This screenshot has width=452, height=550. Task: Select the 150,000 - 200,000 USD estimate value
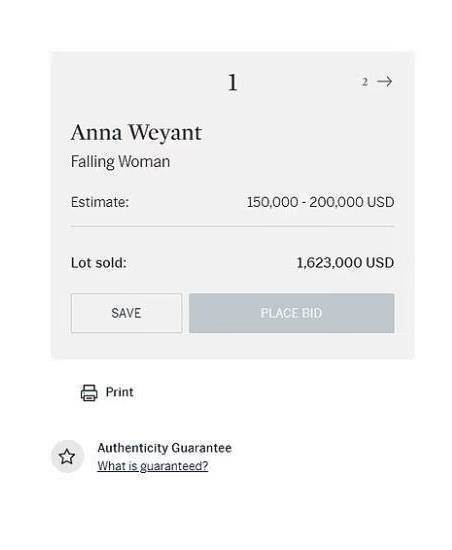click(x=321, y=202)
